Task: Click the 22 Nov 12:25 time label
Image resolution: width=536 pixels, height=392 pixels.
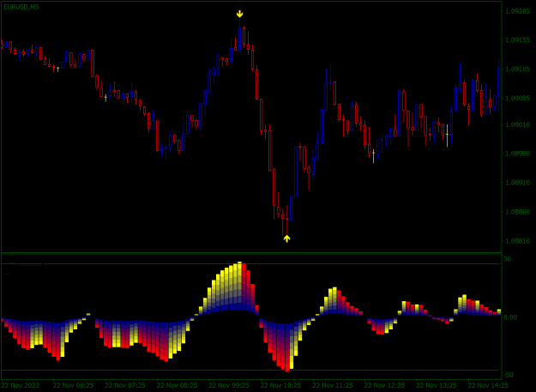Action: [384, 385]
